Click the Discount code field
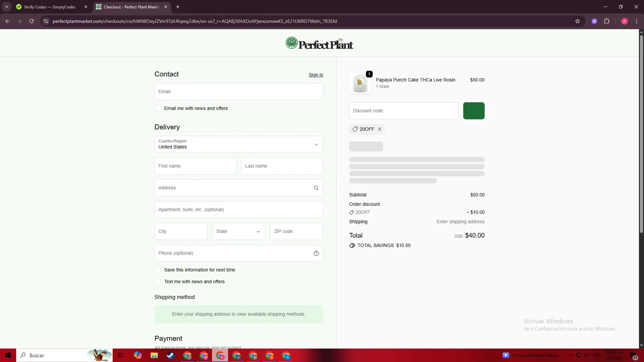The image size is (644, 362). 404,111
